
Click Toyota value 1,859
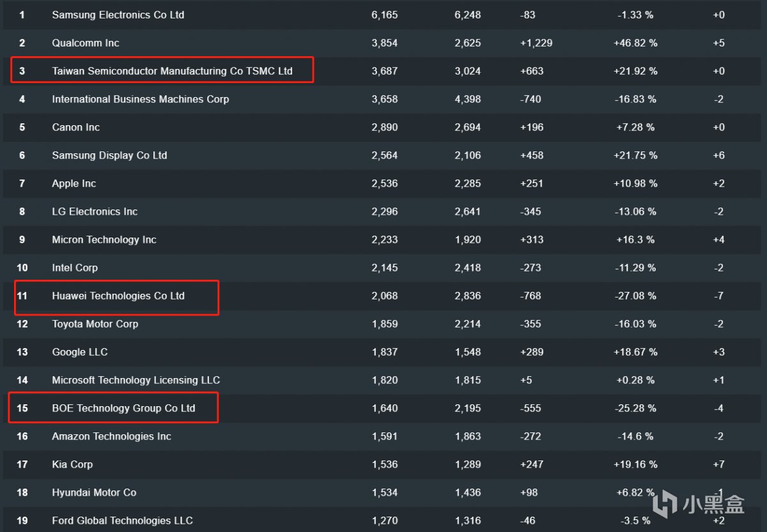pyautogui.click(x=384, y=324)
